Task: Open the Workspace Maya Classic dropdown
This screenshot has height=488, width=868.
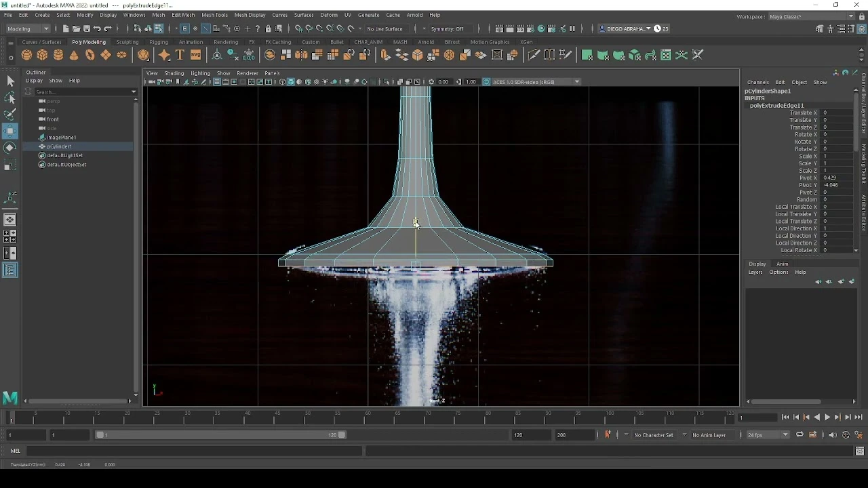Action: click(812, 16)
